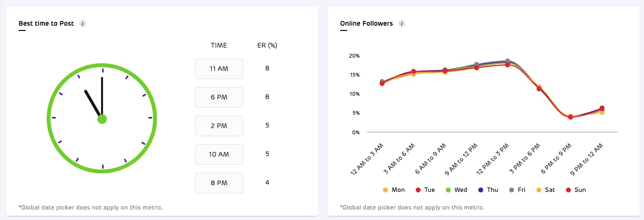Image resolution: width=644 pixels, height=220 pixels.
Task: Hide the Tue line via legend
Action: [426, 190]
